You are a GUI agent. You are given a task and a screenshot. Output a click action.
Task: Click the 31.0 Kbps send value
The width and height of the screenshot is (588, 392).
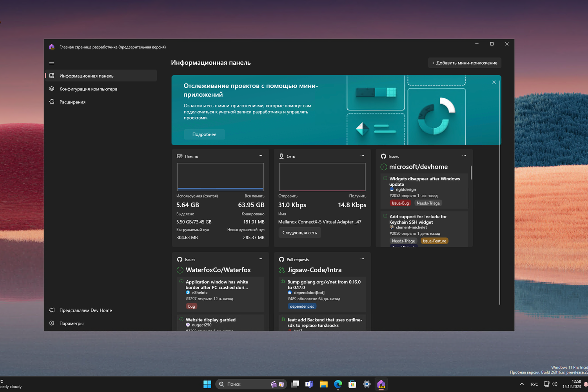[x=292, y=205]
